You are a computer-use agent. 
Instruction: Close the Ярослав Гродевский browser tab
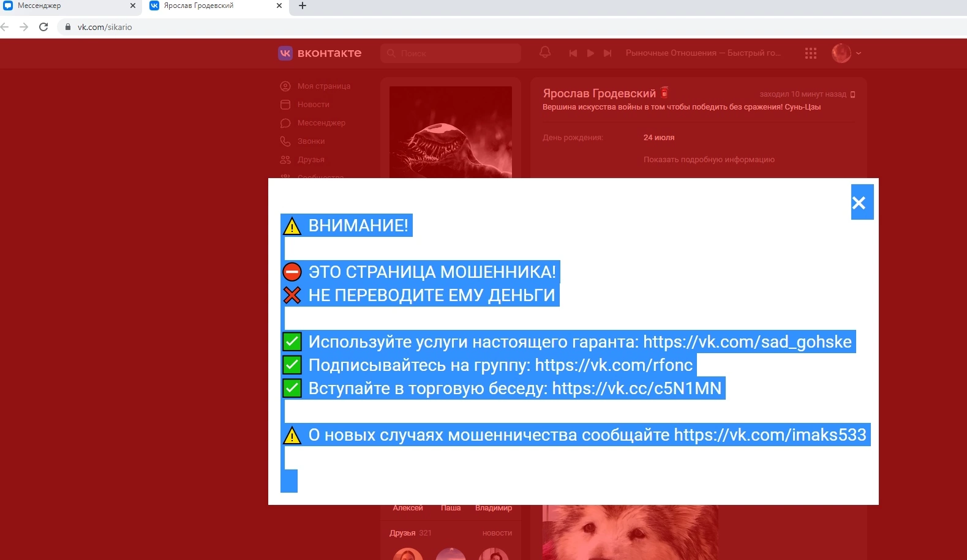(279, 6)
